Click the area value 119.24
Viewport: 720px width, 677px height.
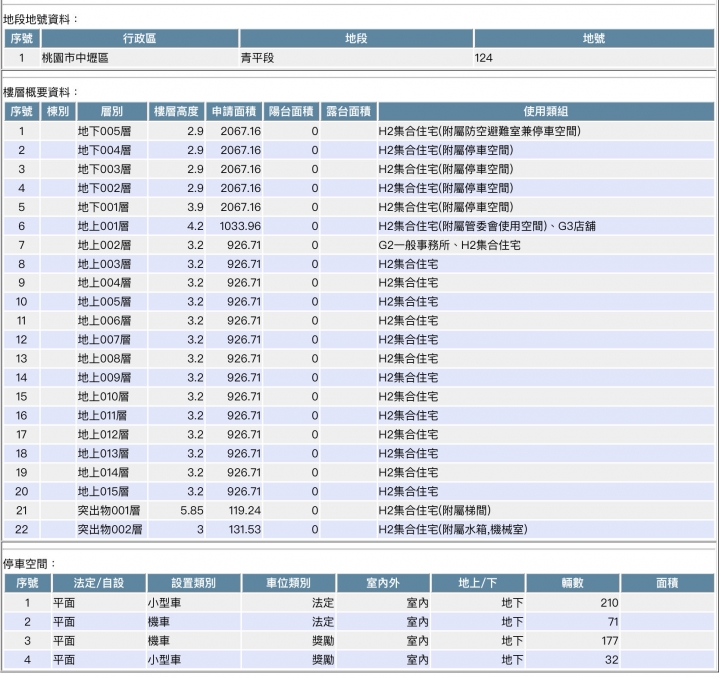(245, 510)
